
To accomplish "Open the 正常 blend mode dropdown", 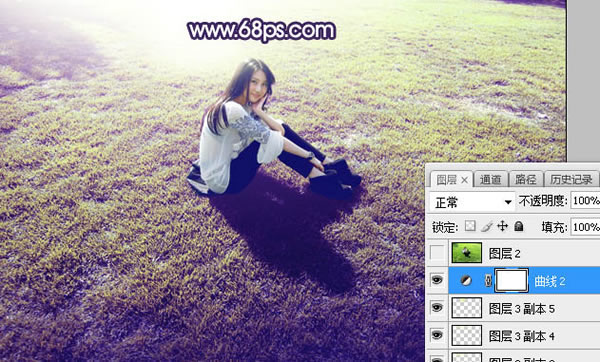I will (x=472, y=202).
